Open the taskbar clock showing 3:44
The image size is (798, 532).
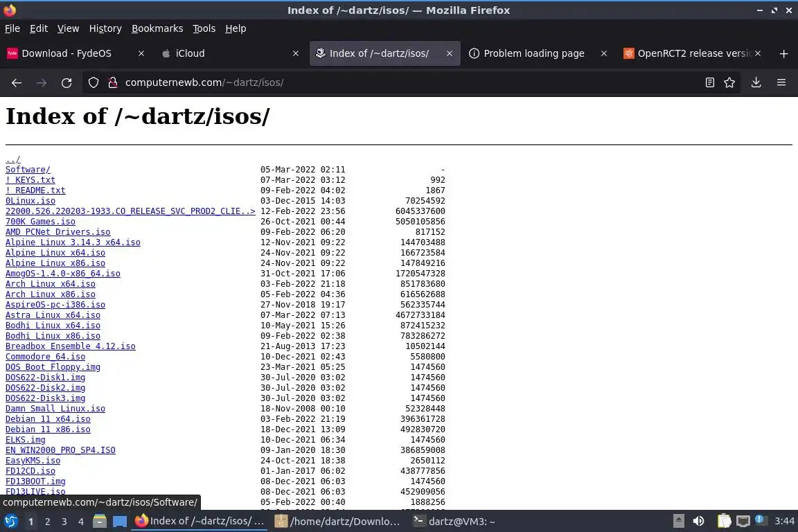784,522
